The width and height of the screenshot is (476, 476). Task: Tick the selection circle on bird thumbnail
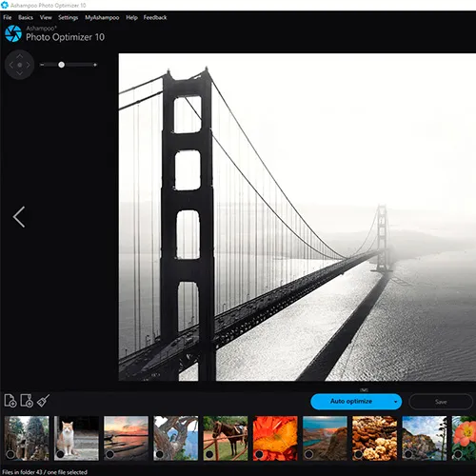point(160,454)
